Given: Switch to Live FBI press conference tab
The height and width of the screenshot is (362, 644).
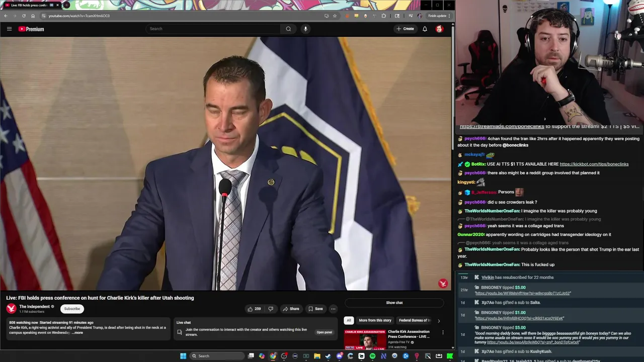Looking at the screenshot, I should tap(29, 5).
